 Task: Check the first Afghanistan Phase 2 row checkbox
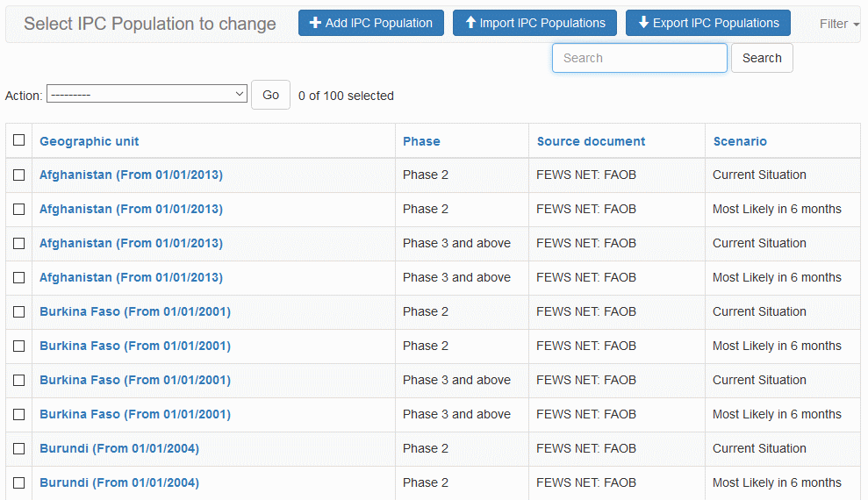point(18,175)
